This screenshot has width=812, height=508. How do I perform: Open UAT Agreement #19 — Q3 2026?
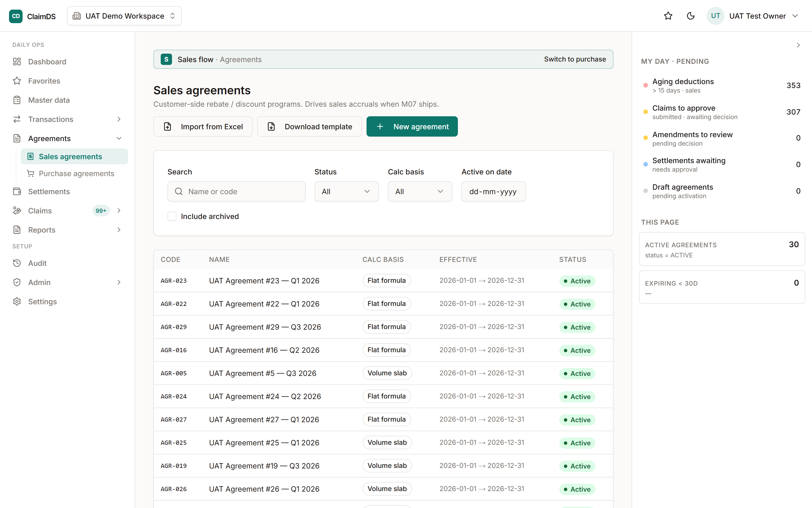click(x=264, y=466)
